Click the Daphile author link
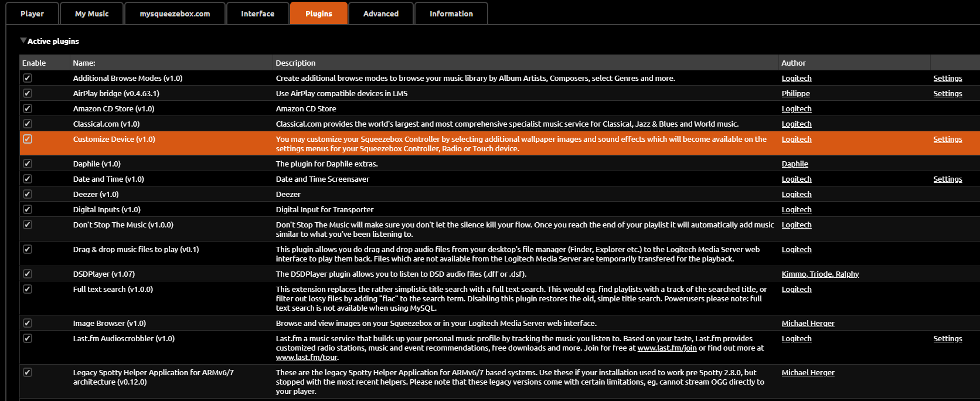980x401 pixels. point(795,164)
